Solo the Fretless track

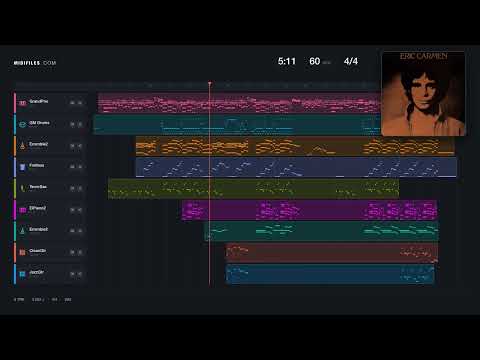(x=80, y=167)
